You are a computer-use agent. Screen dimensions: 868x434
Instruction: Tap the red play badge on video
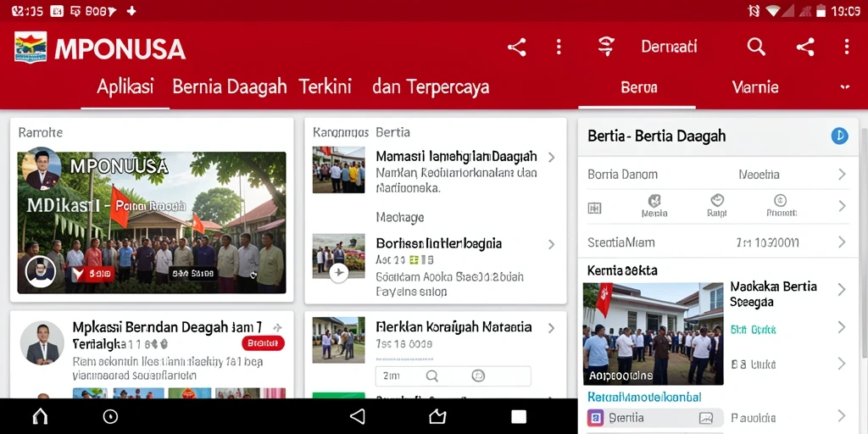click(92, 273)
